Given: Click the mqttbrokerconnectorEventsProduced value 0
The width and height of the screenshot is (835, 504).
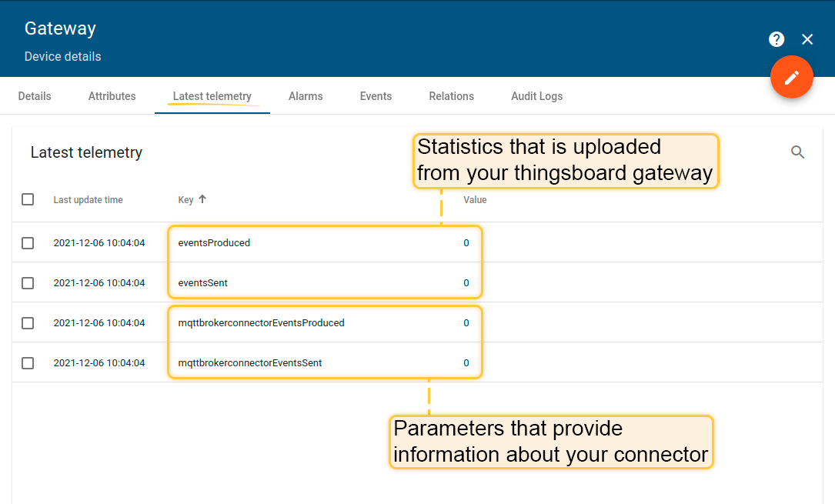Looking at the screenshot, I should (x=466, y=323).
